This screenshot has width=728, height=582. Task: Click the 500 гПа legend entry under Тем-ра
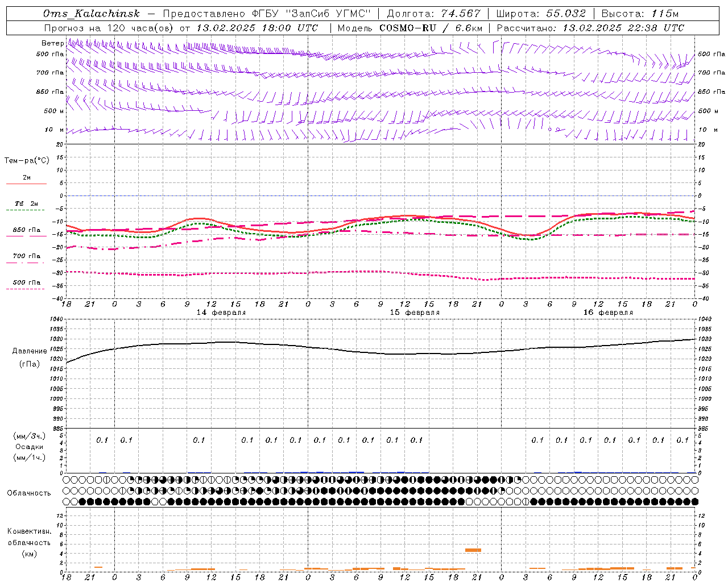point(27,282)
